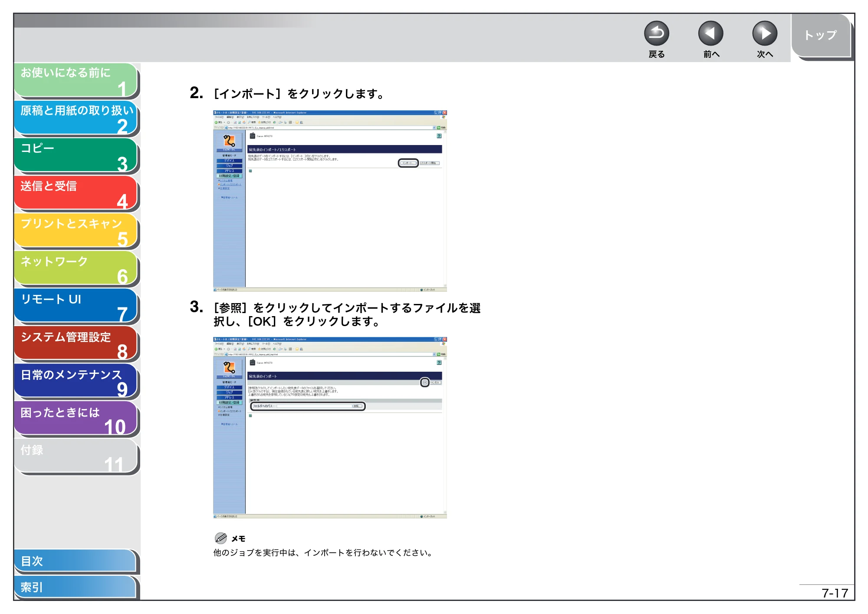Click the step 3 import file screenshot

[x=330, y=428]
